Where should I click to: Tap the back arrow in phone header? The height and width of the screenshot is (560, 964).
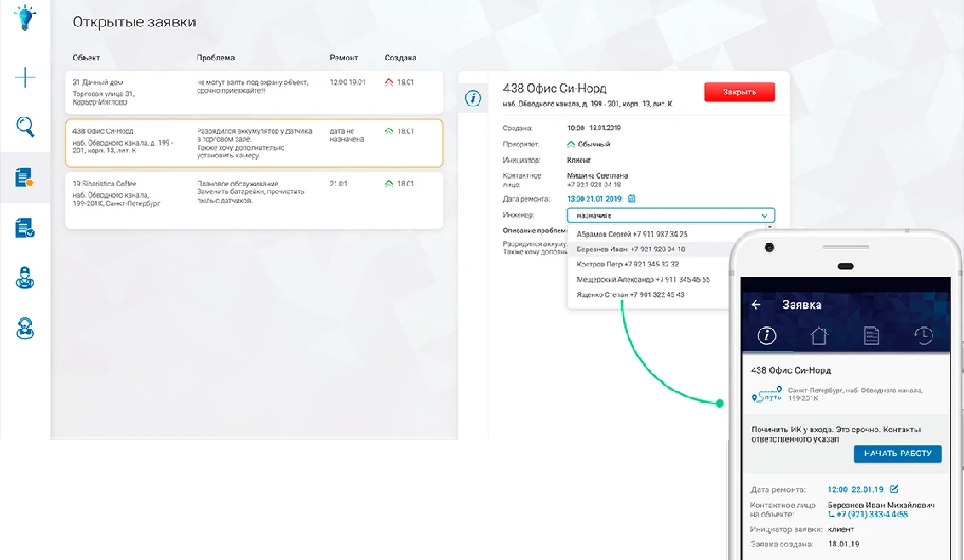point(755,305)
